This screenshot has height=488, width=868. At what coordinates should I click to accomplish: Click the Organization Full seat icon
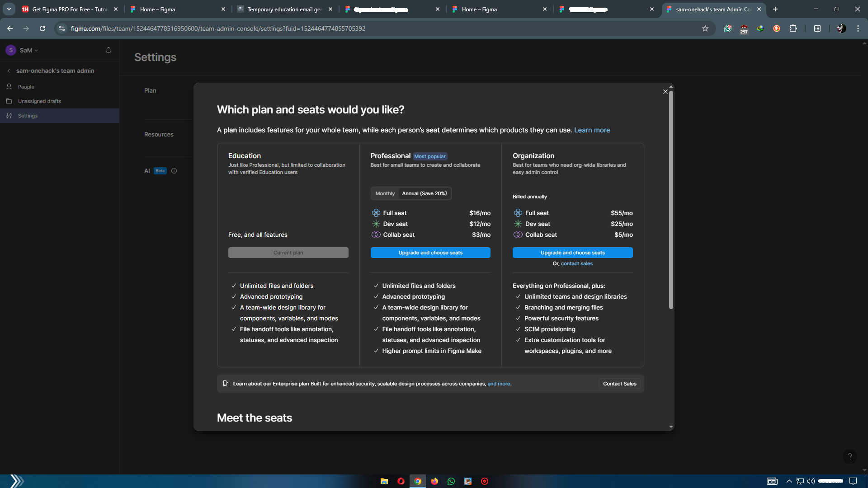point(518,213)
